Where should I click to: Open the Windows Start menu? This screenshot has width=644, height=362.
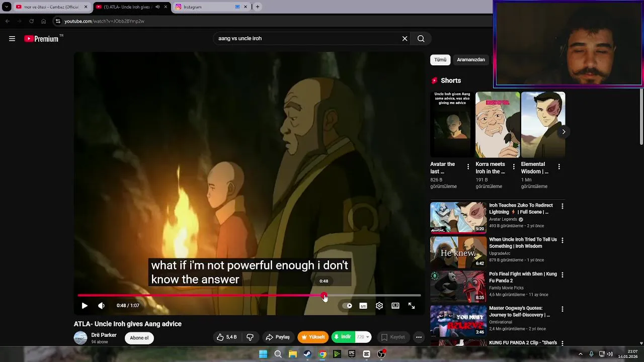click(263, 354)
